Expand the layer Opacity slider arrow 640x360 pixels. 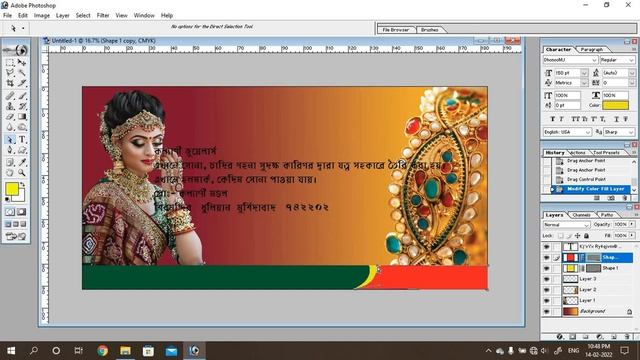point(632,224)
